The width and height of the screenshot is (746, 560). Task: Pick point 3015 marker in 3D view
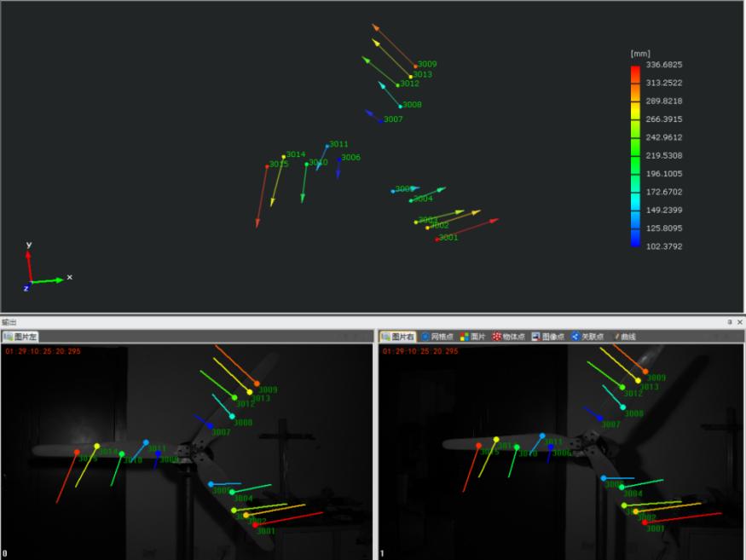267,165
